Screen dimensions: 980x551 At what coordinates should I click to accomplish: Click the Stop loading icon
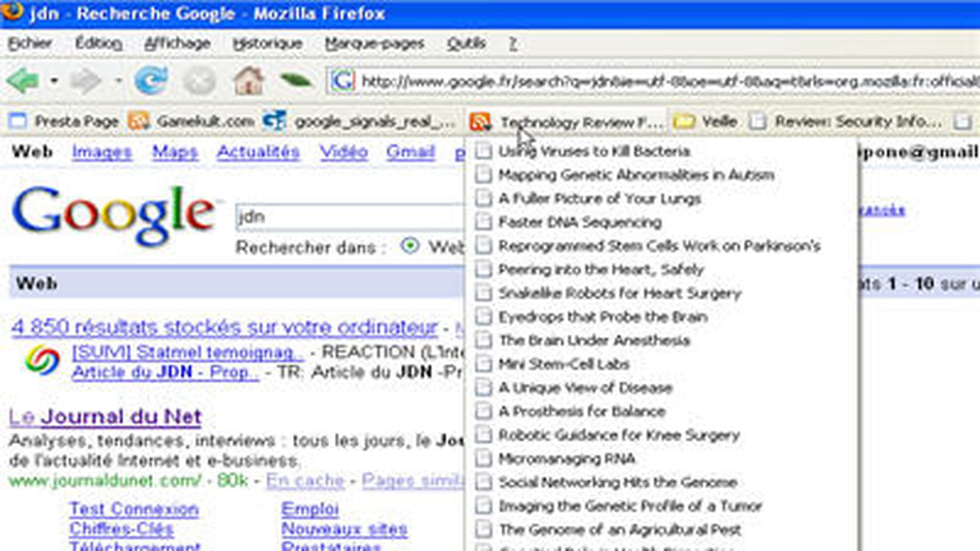tap(200, 80)
